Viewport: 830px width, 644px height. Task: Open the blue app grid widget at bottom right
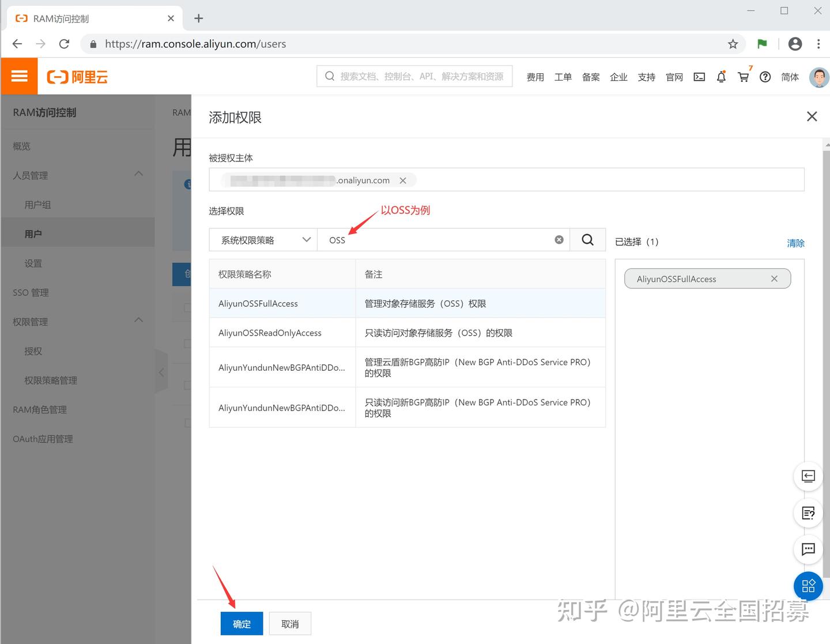pyautogui.click(x=808, y=586)
